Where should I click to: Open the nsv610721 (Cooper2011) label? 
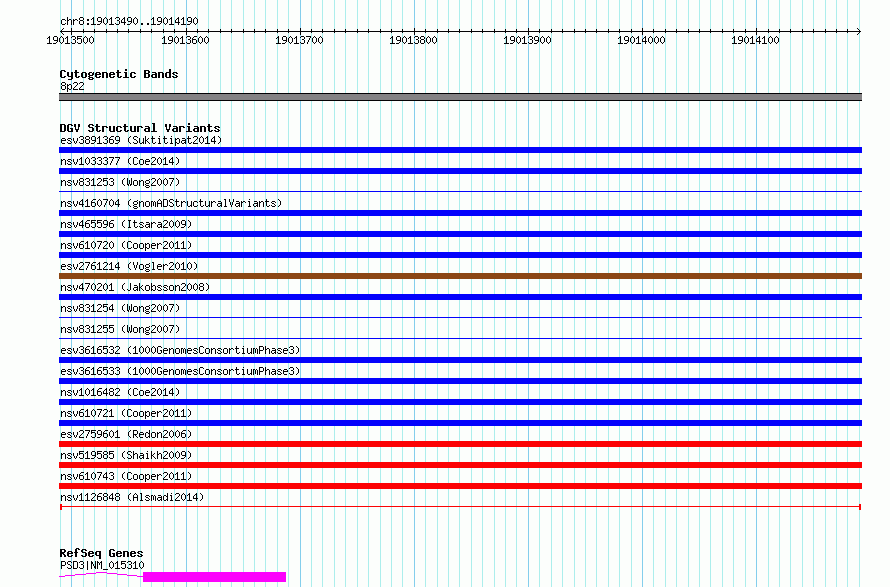[x=126, y=413]
